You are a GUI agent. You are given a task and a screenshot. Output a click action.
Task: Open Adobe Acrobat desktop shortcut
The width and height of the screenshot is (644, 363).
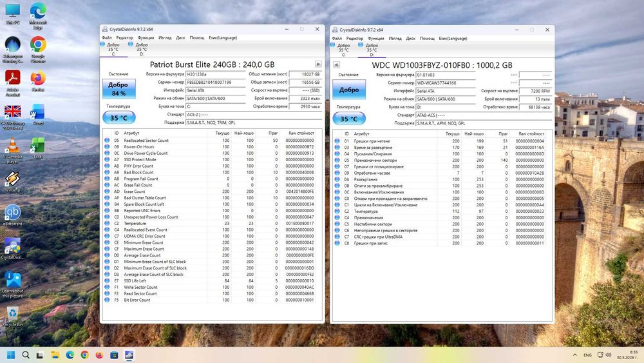[x=13, y=83]
